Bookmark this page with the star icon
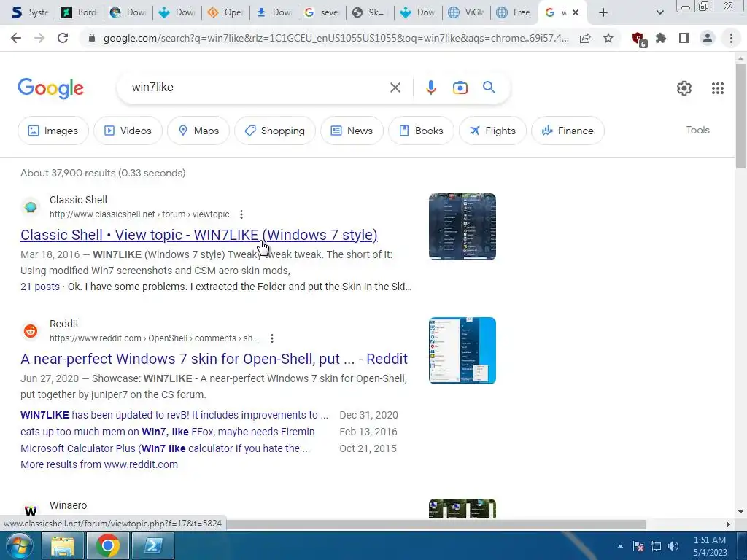 (x=608, y=38)
